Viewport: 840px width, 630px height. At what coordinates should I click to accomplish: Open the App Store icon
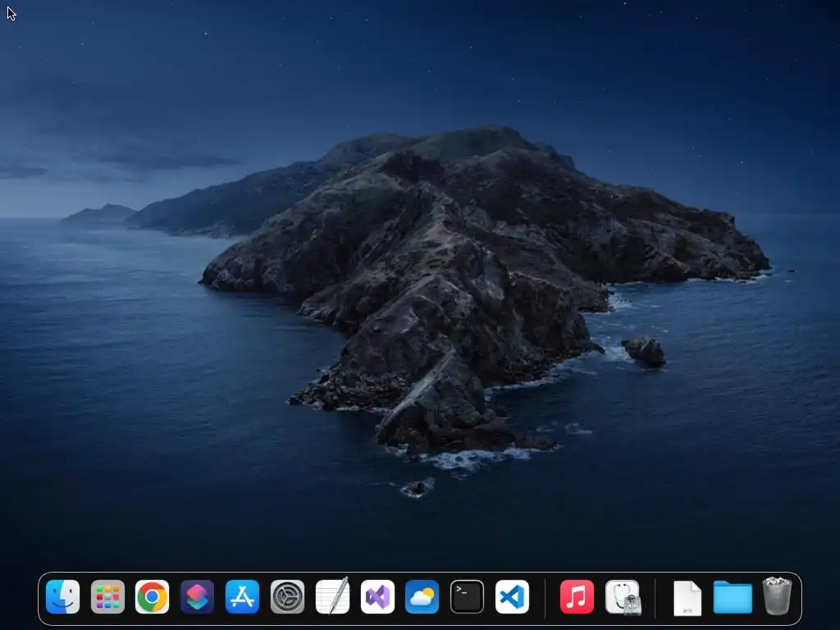pos(242,597)
